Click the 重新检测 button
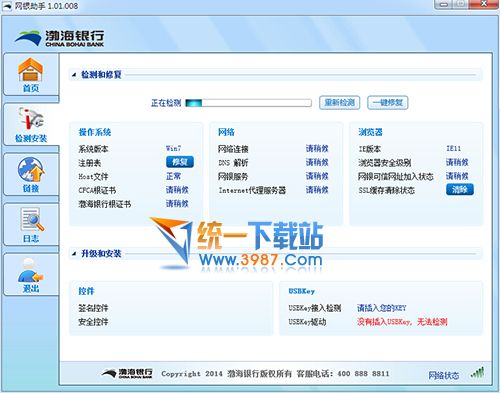Image resolution: width=500 pixels, height=393 pixels. 339,103
